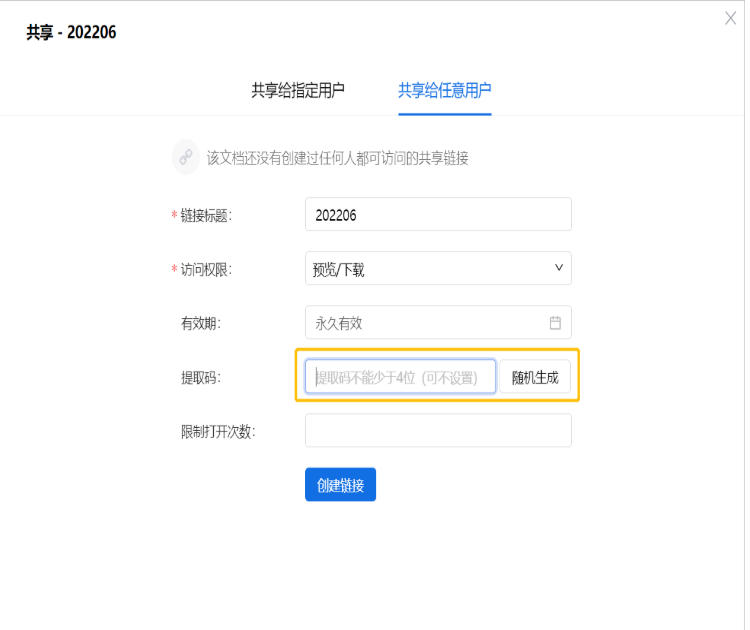Focus the 提取码 extraction code input

(400, 376)
